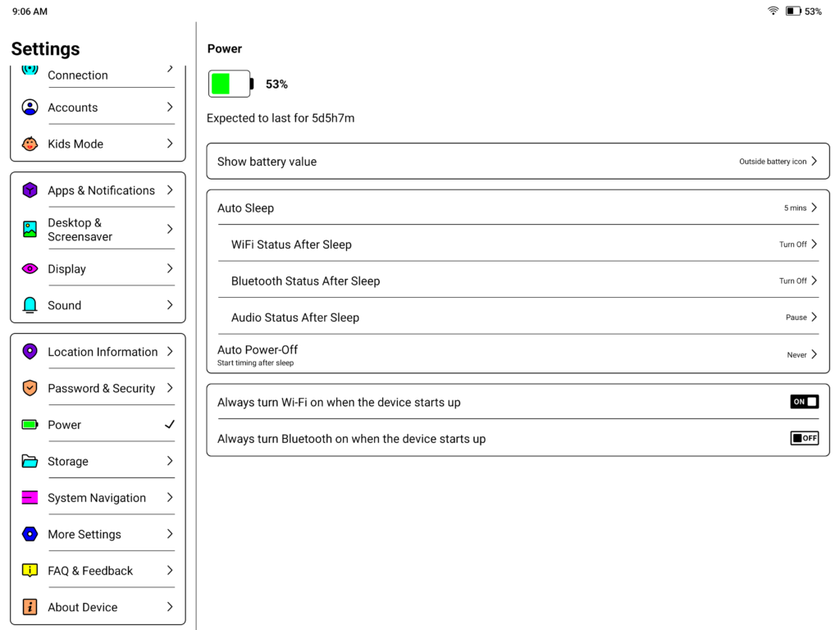Click the Display eye icon
This screenshot has width=840, height=630.
click(30, 269)
